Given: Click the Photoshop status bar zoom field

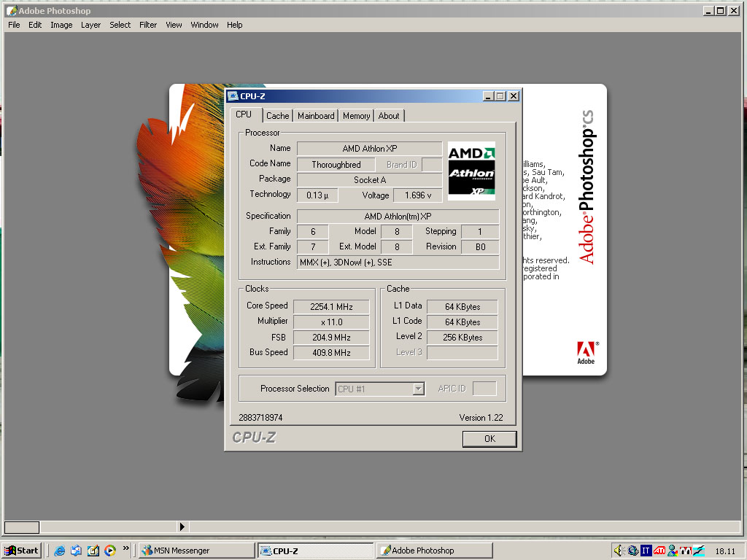Looking at the screenshot, I should coord(22,527).
